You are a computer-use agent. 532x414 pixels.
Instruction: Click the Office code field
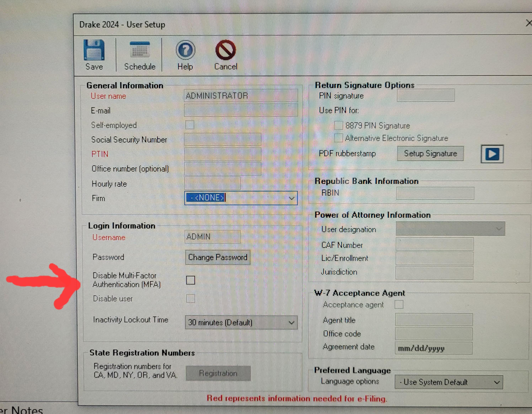pyautogui.click(x=434, y=334)
